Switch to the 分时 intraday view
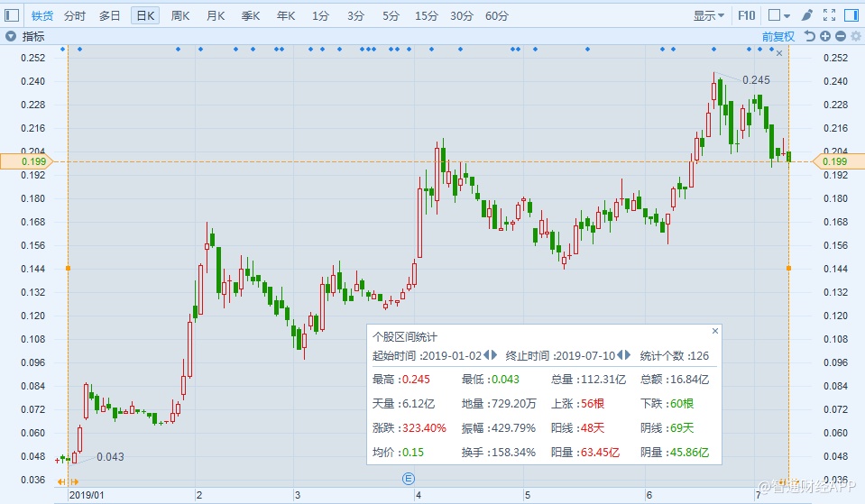Screen dimensions: 865x504 coord(75,15)
